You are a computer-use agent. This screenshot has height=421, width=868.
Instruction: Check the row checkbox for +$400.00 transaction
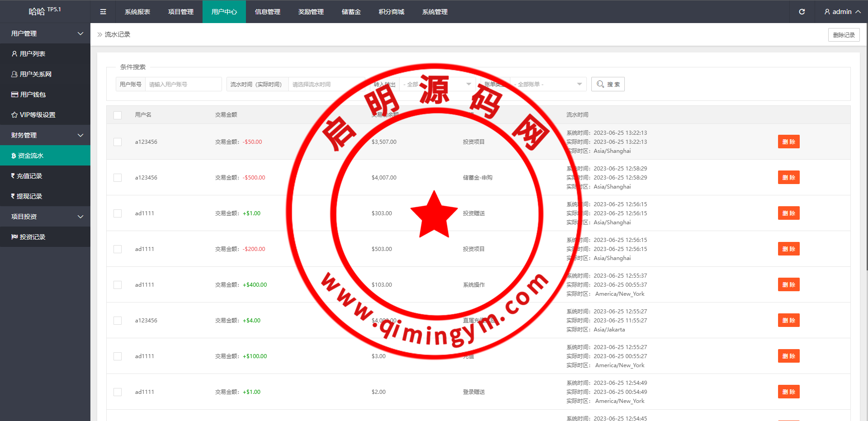(118, 285)
